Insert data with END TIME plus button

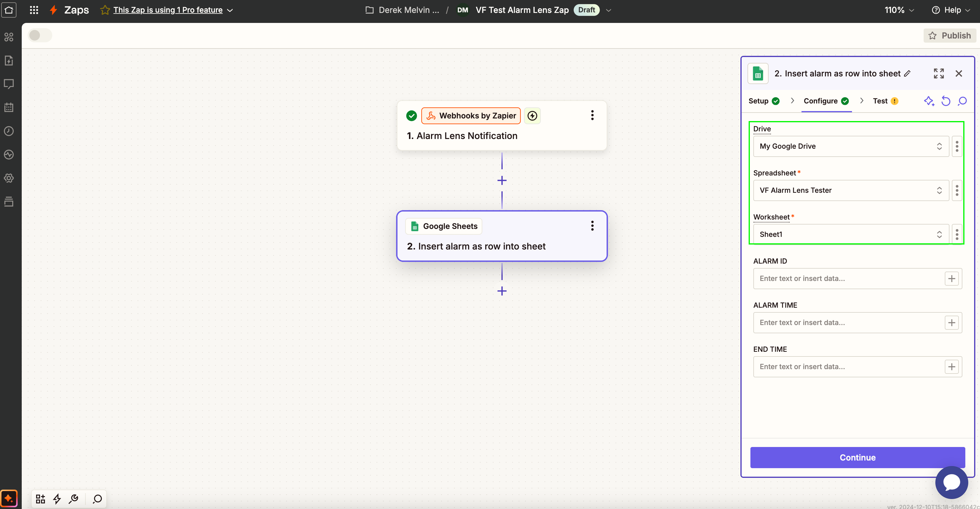coord(952,367)
